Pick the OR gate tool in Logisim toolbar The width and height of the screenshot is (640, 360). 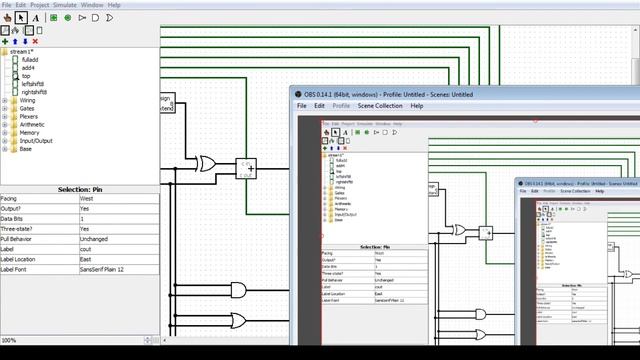pyautogui.click(x=109, y=18)
